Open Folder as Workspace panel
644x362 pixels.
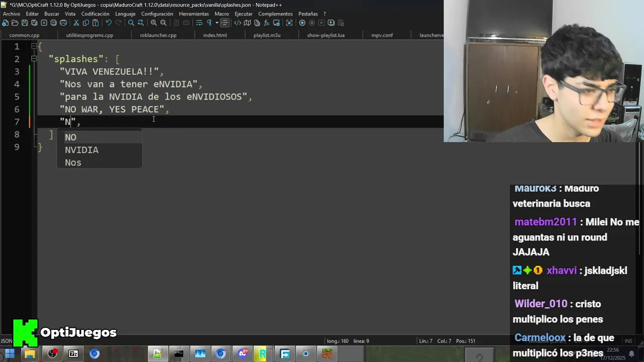point(276,23)
